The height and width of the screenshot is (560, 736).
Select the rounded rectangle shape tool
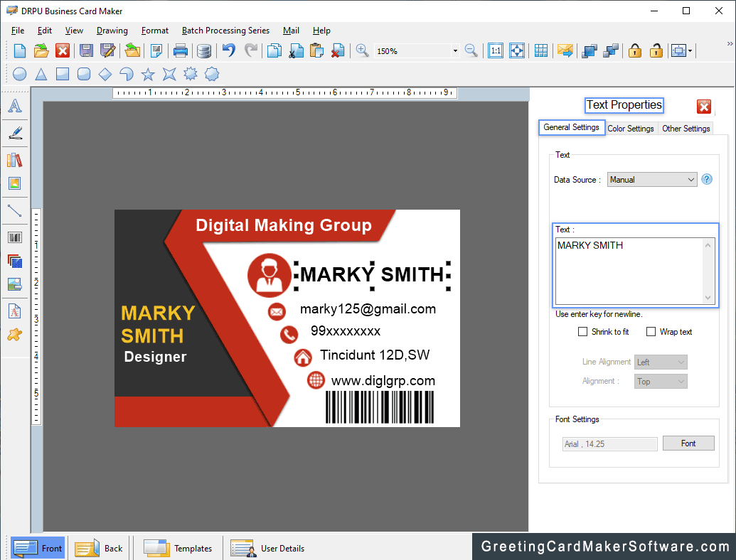(x=84, y=74)
